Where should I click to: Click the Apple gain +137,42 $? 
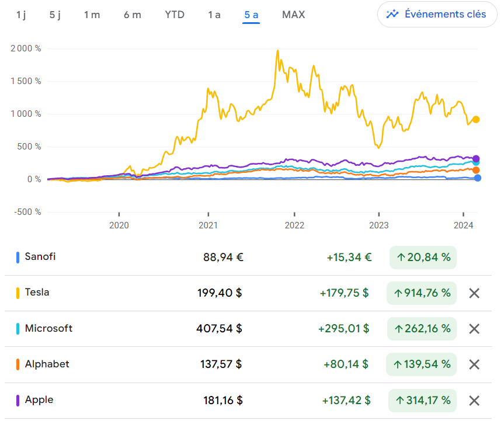coord(346,401)
